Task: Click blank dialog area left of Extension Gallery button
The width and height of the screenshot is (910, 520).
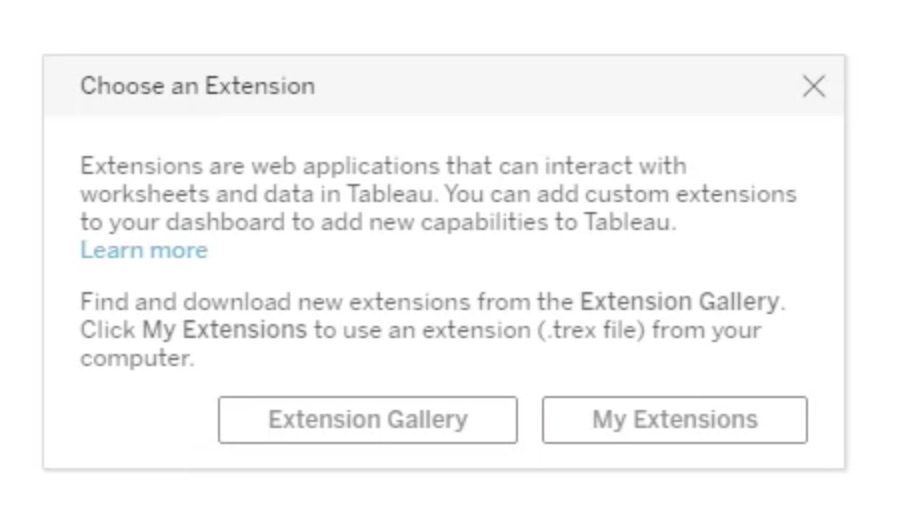Action: (130, 420)
